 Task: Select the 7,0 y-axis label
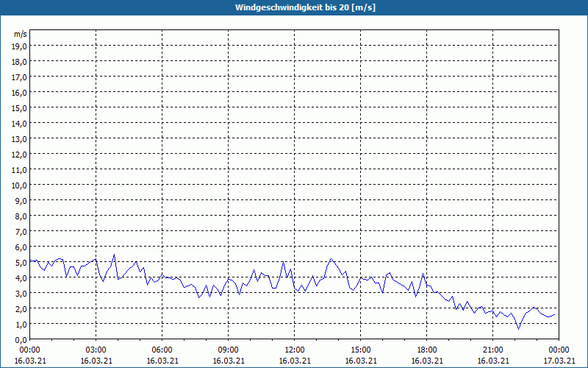[21, 232]
